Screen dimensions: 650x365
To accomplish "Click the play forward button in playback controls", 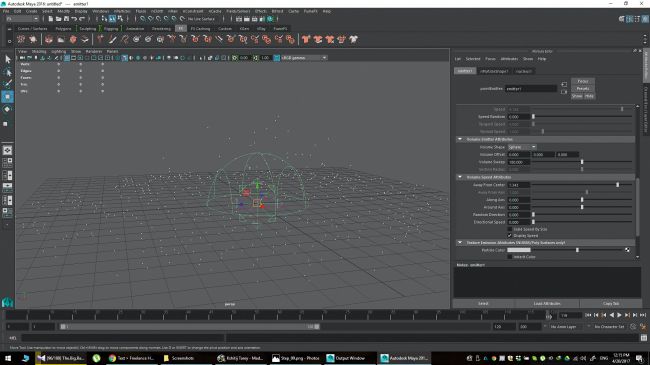I will [x=619, y=315].
